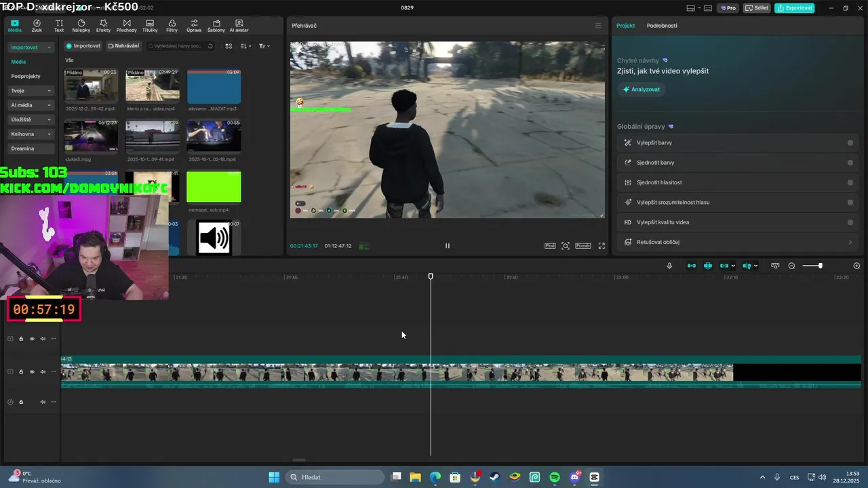
Task: Open the Přechody transitions panel
Action: coord(126,26)
